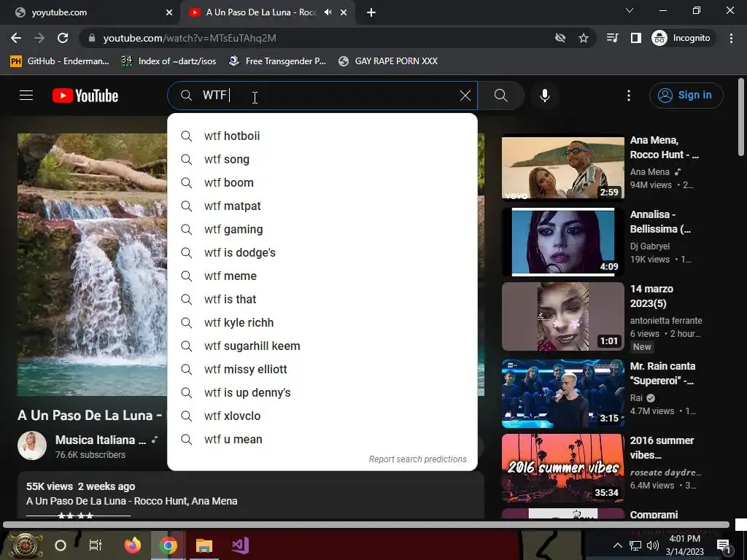Choose 'wtf sugarhill keem' prediction
747x560 pixels.
pyautogui.click(x=322, y=346)
